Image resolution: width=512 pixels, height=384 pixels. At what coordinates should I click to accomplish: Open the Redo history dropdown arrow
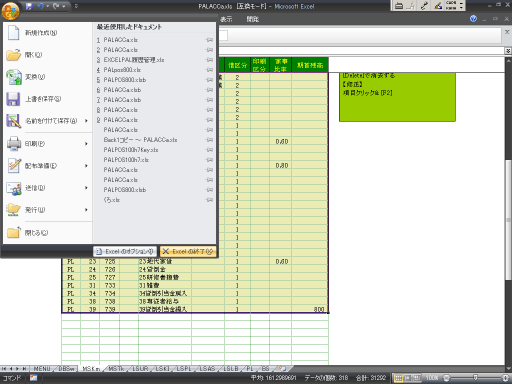(x=63, y=6)
